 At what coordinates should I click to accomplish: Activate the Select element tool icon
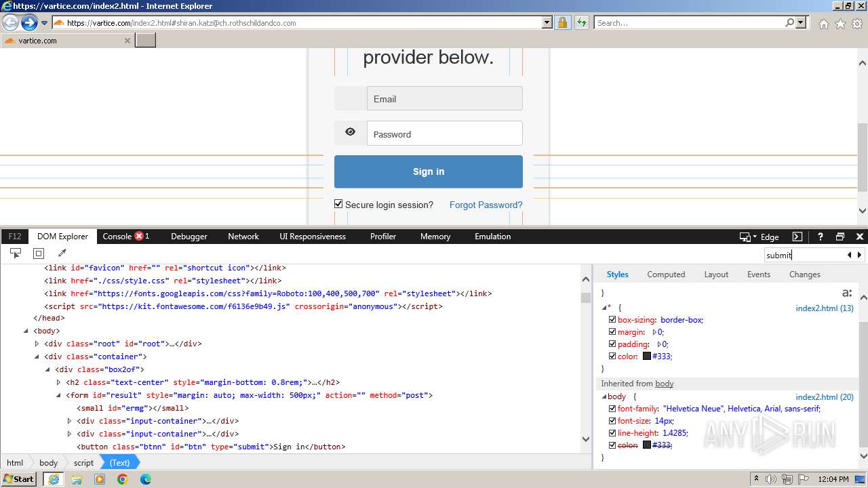coord(16,253)
